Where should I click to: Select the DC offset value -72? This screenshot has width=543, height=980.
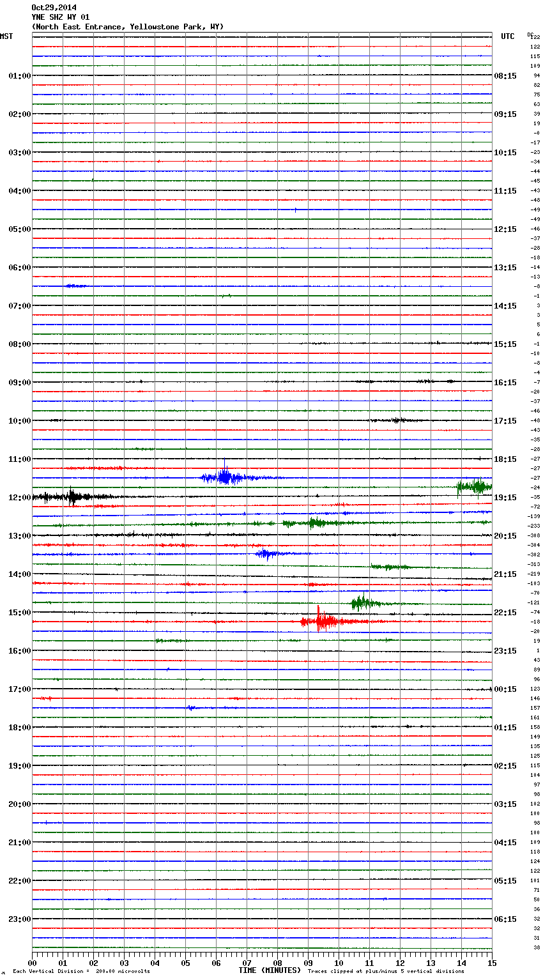coord(535,507)
